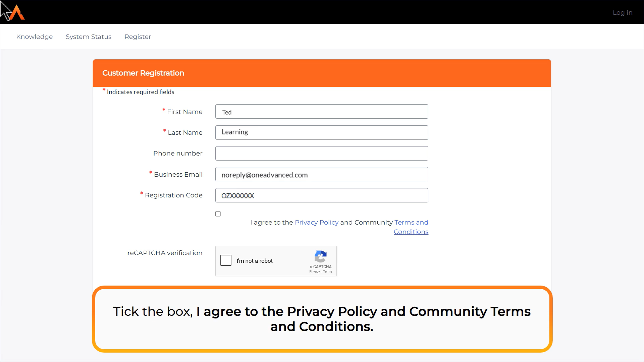Click the reCAPTCHA verification label

tap(165, 253)
